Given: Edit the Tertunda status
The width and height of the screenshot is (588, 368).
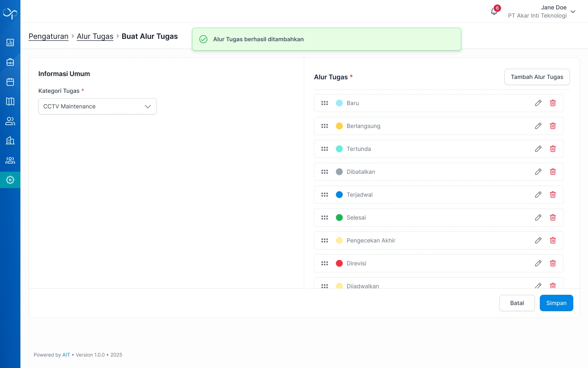Looking at the screenshot, I should click(538, 149).
